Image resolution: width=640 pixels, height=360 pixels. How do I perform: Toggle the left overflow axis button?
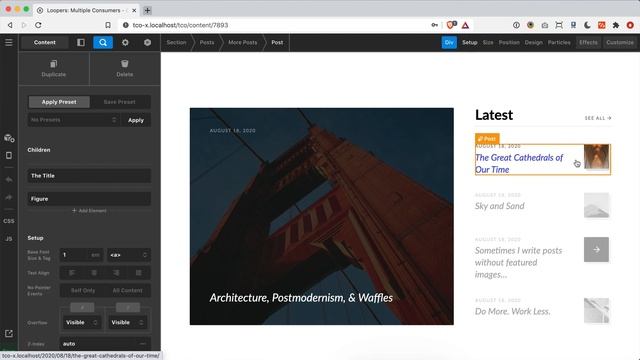click(x=82, y=307)
